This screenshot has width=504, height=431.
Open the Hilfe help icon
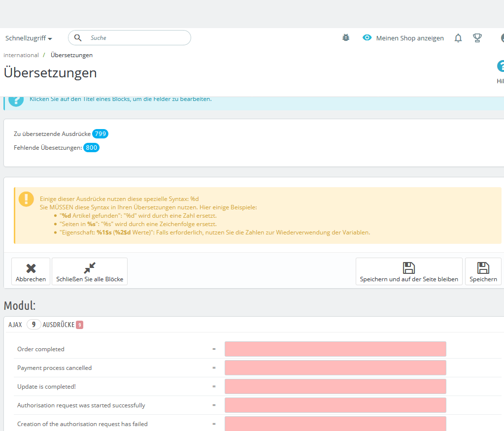click(501, 66)
